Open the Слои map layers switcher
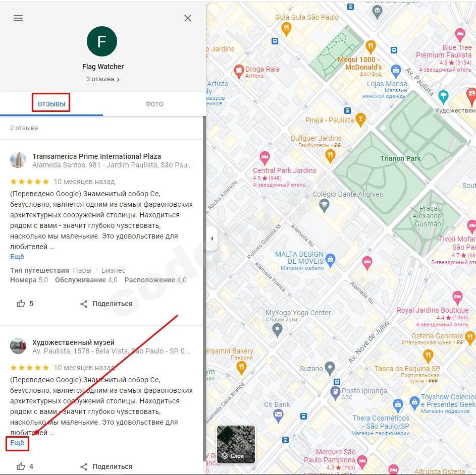This screenshot has width=476, height=475. 236,444
